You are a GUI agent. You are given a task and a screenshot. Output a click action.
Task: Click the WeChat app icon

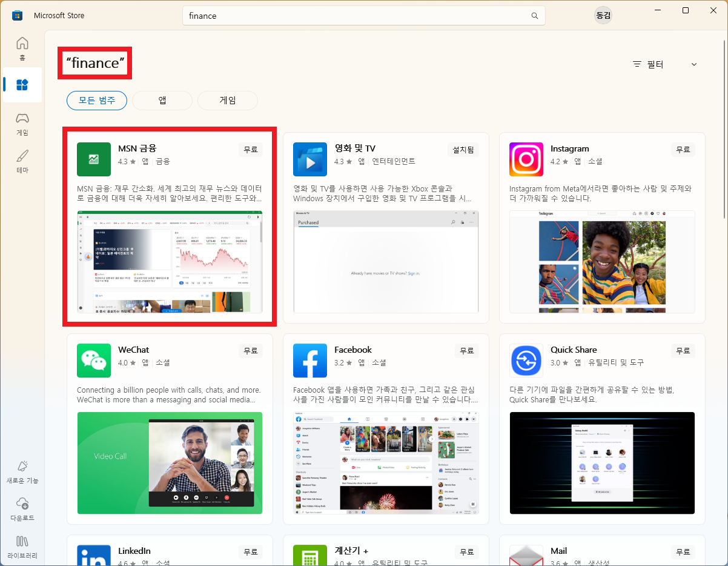click(x=94, y=361)
